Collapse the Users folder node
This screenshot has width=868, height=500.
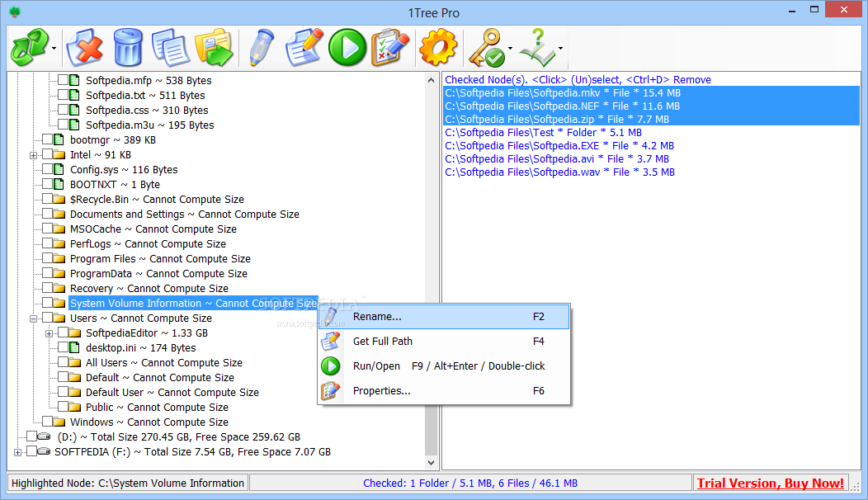[x=33, y=319]
